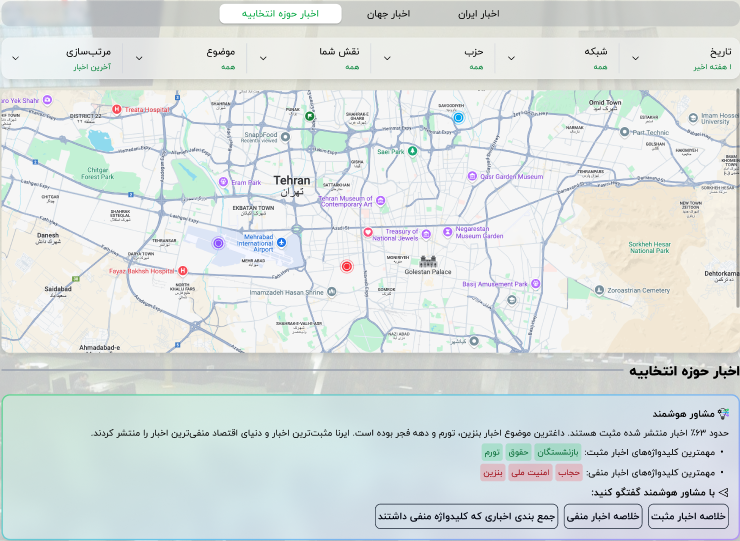Image resolution: width=740 pixels, height=541 pixels.
Task: Click the purple marker near Mehrabad Airport
Action: click(x=218, y=243)
